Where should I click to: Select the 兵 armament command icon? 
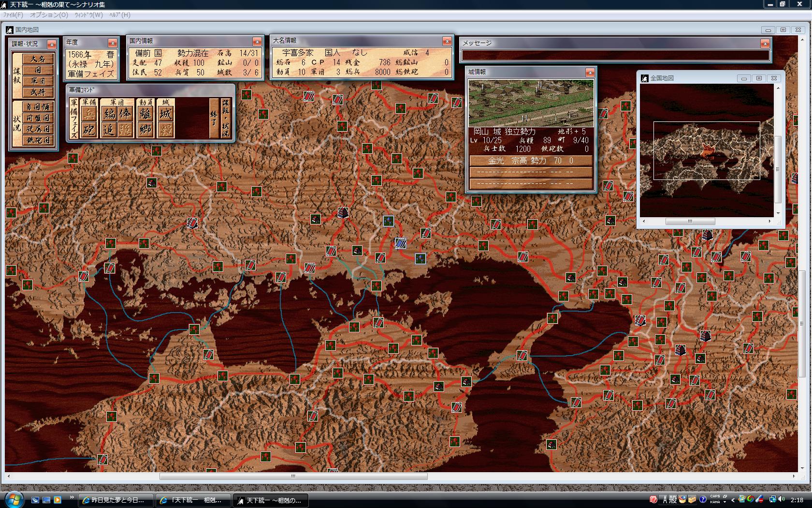(x=88, y=114)
